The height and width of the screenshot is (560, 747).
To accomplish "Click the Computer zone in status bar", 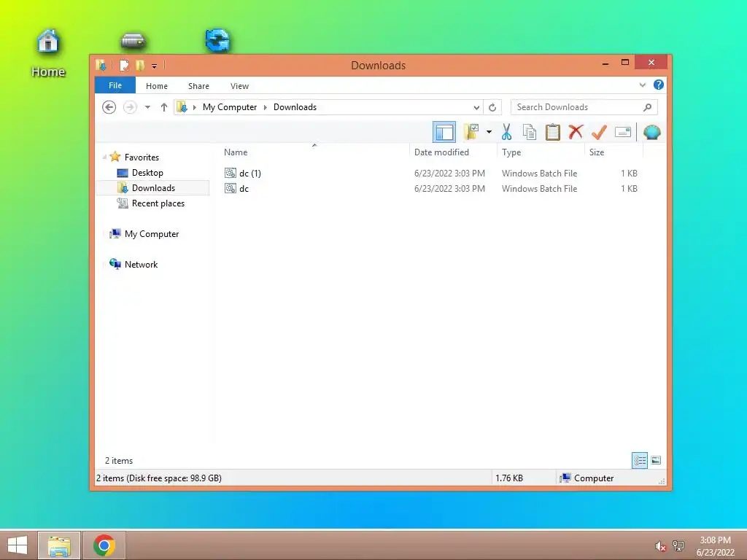I will (x=588, y=478).
